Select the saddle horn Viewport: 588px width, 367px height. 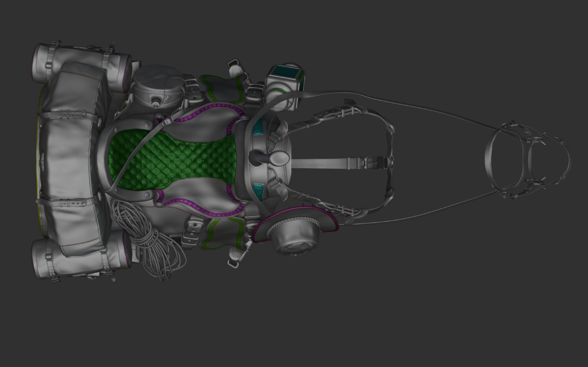(x=270, y=158)
